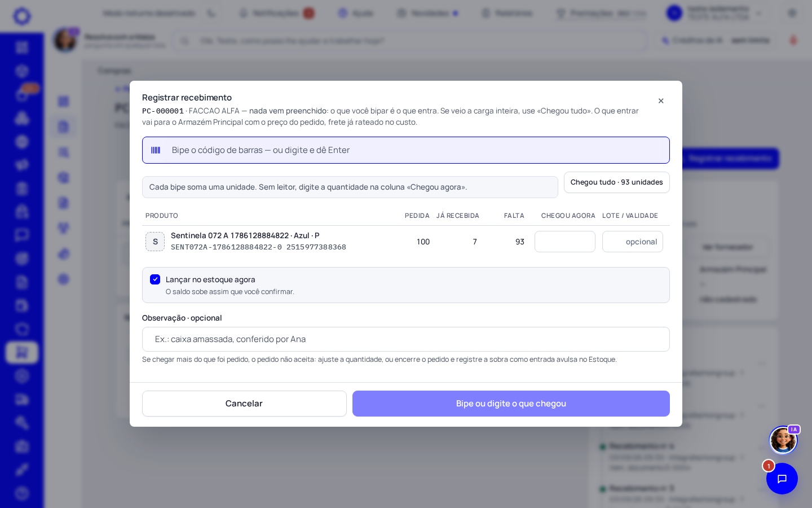
Task: Open Relatórios in the top bar
Action: [x=507, y=13]
